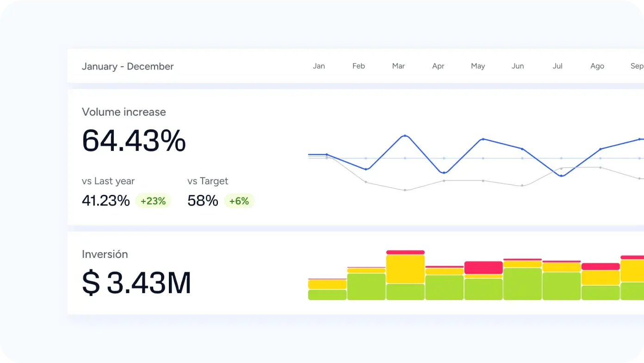Switch to the May month view
This screenshot has height=363, width=644.
click(478, 66)
